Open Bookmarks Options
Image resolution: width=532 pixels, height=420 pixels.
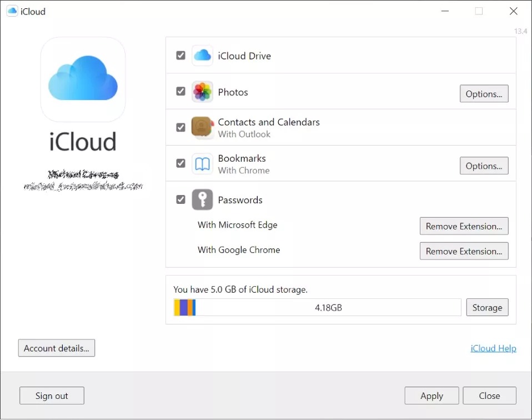tap(484, 166)
